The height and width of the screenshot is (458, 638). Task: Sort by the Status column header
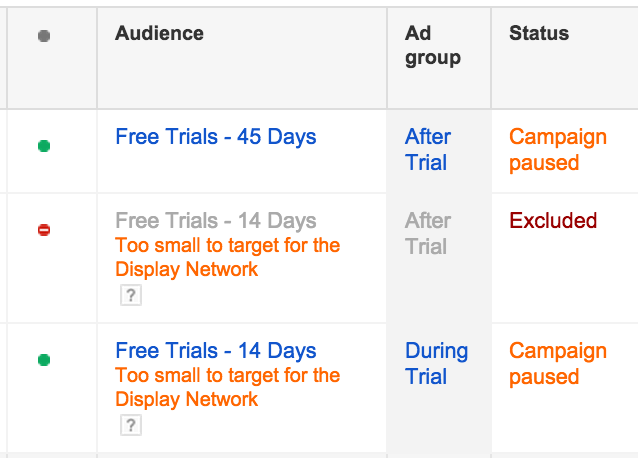click(x=539, y=33)
